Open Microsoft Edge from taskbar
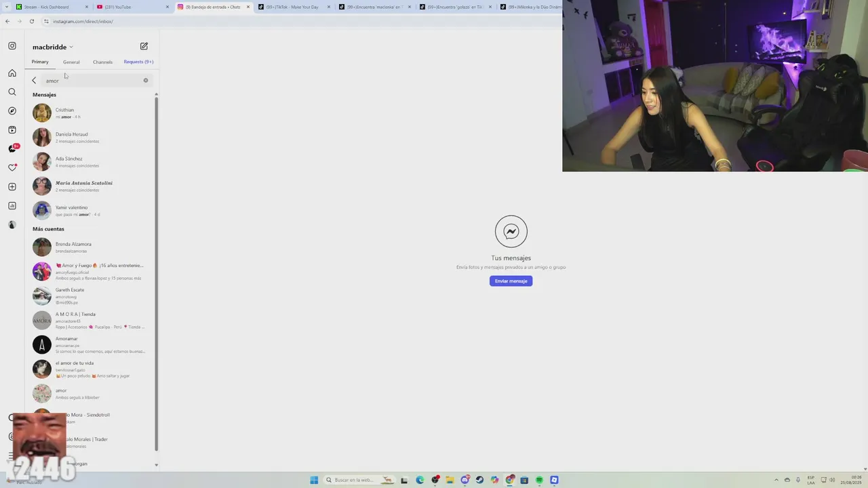Screen dimensions: 868x488 click(420, 480)
